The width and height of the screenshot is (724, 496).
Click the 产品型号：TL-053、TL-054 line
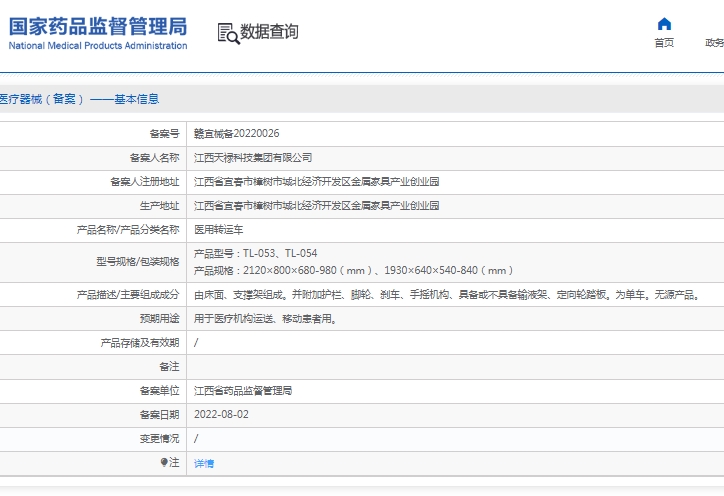coord(255,254)
